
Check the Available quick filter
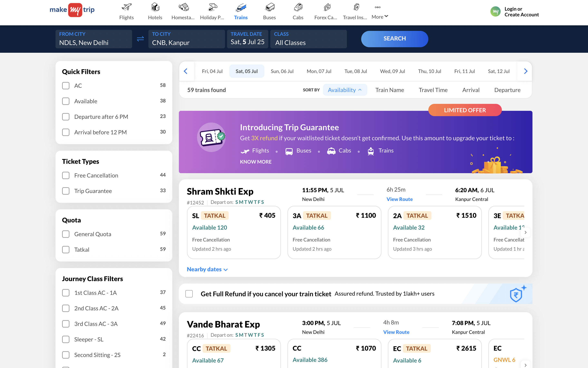(x=66, y=101)
